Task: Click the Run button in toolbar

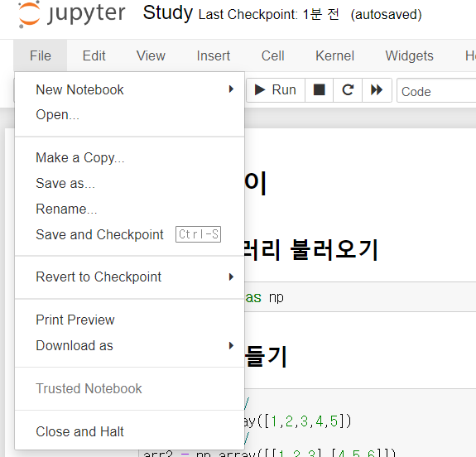Action: pos(276,90)
